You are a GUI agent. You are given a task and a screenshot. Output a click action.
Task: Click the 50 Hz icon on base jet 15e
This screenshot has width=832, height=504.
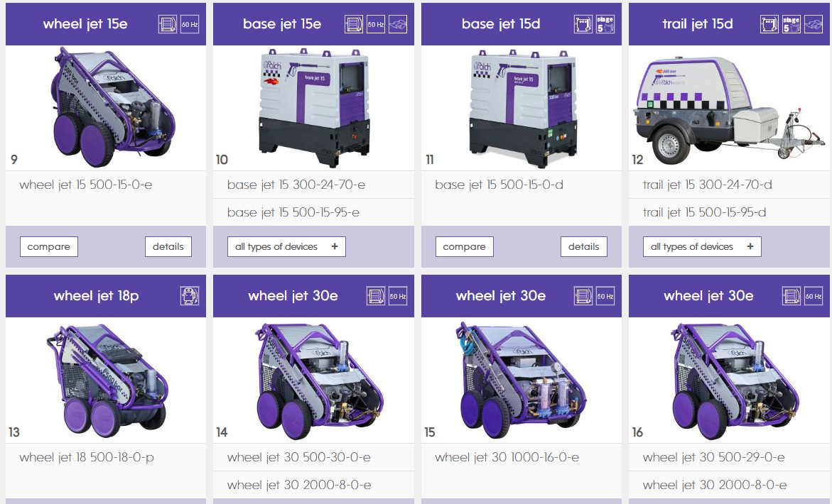click(376, 24)
